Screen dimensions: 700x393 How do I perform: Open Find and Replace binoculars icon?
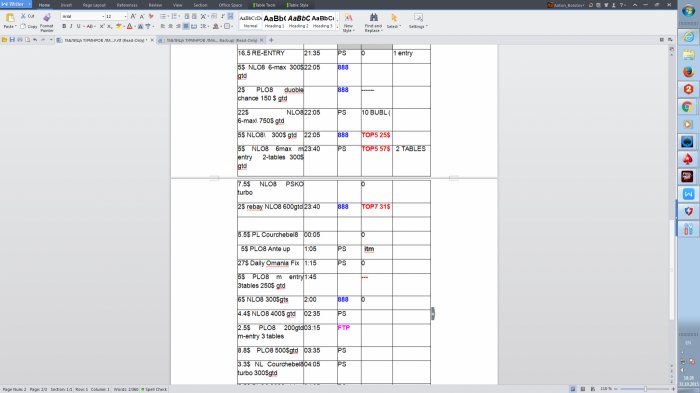tap(374, 17)
